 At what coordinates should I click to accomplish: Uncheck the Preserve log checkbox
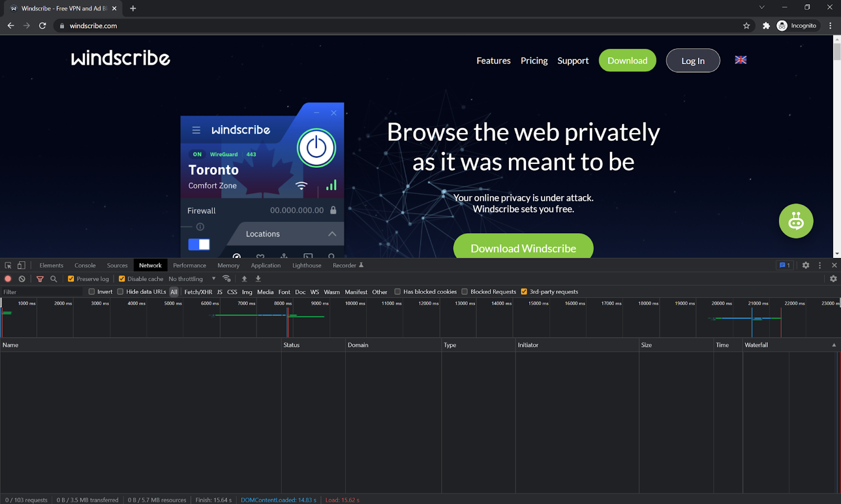pyautogui.click(x=71, y=279)
